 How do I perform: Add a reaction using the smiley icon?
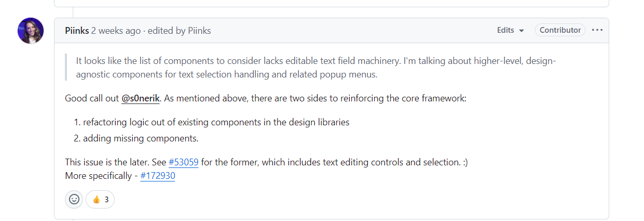(74, 199)
